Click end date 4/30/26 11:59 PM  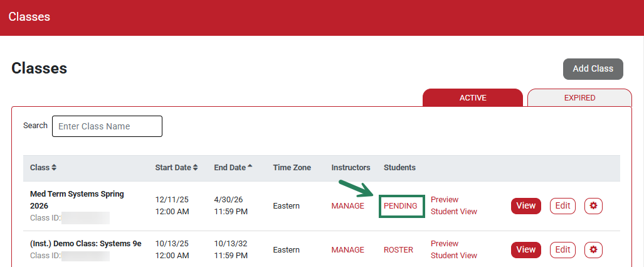pos(231,205)
